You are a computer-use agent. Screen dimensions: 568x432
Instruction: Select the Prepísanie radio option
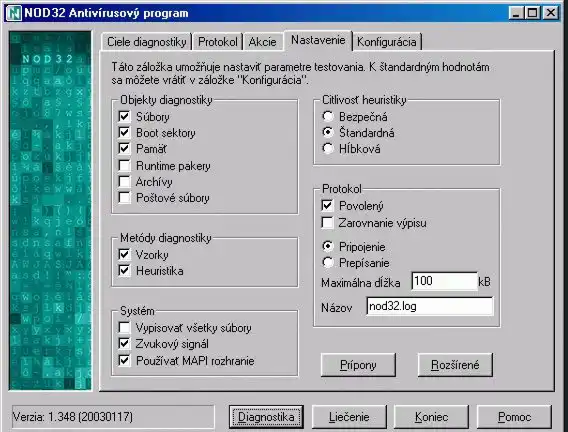pyautogui.click(x=328, y=263)
